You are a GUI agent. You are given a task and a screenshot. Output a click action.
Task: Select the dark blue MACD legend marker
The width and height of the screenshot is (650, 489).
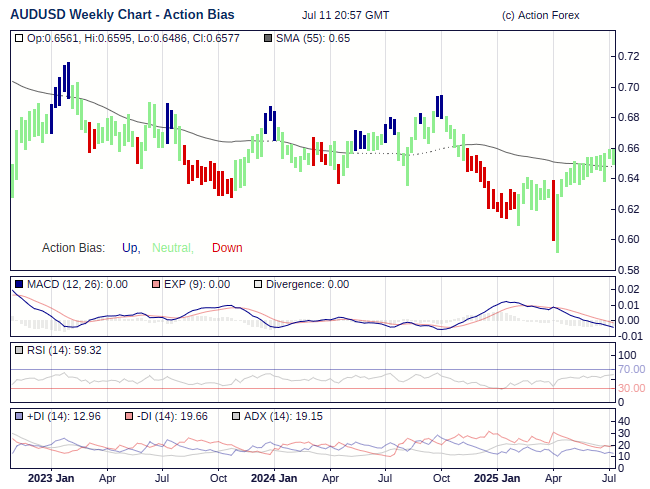coord(19,284)
